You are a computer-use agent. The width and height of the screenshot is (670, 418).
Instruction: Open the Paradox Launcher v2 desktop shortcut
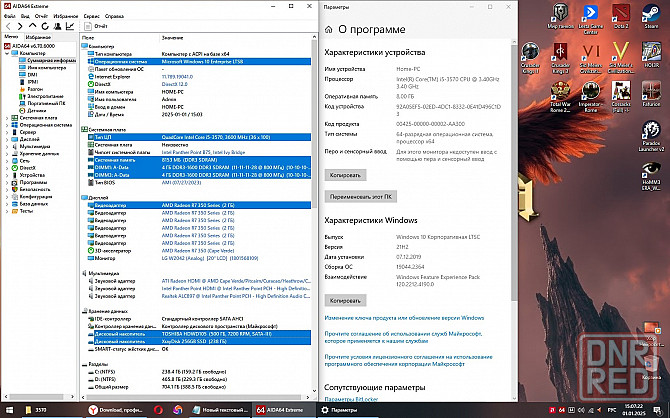point(651,136)
